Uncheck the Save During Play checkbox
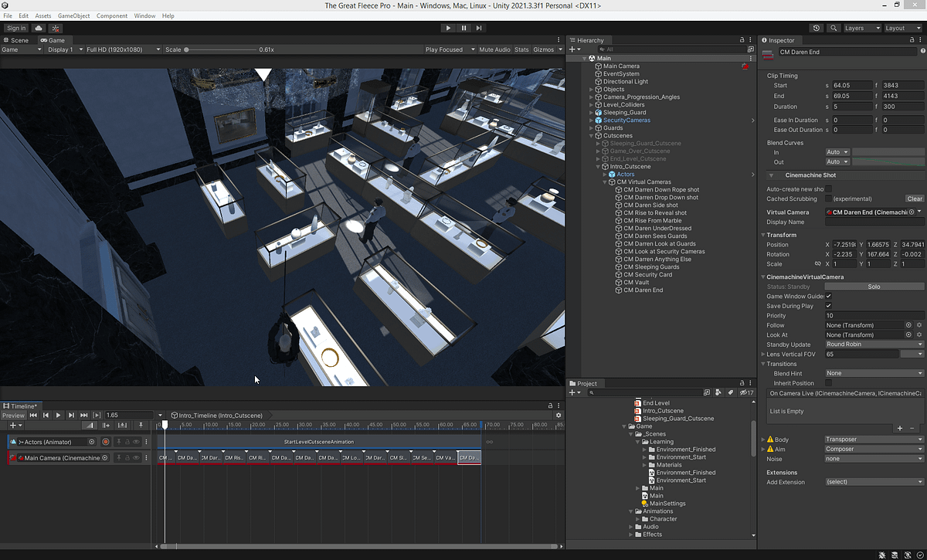 [x=827, y=305]
